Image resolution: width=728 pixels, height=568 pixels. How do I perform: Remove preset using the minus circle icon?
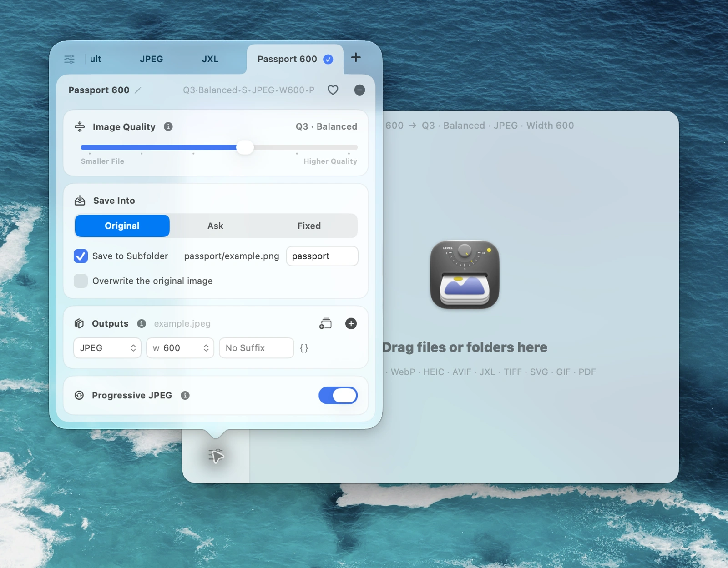359,90
